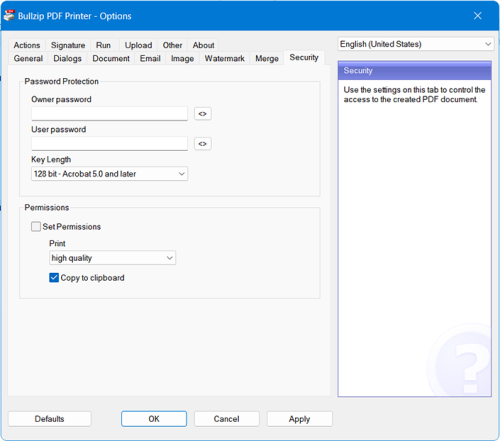Open the Run tab

[103, 45]
